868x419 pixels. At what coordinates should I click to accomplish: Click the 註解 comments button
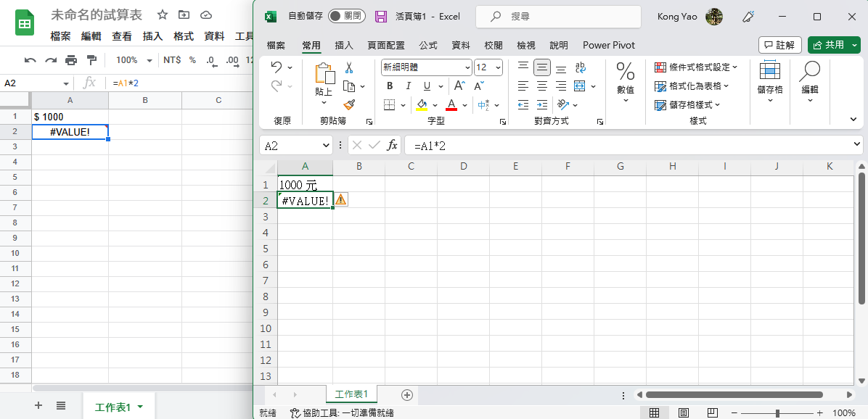click(780, 45)
